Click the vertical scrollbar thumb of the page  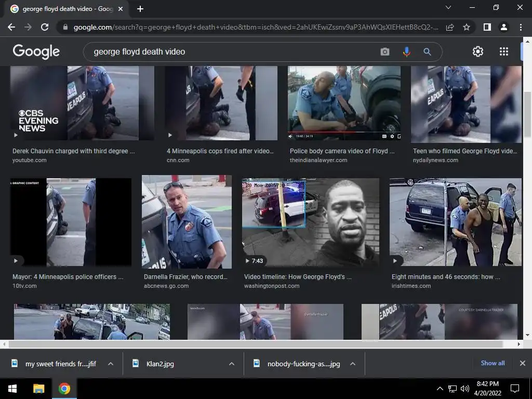click(527, 115)
